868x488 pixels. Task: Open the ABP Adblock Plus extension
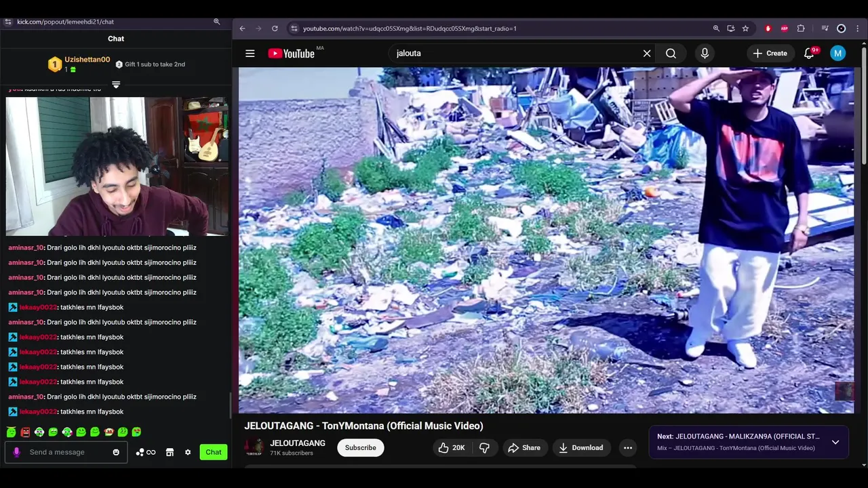(785, 28)
